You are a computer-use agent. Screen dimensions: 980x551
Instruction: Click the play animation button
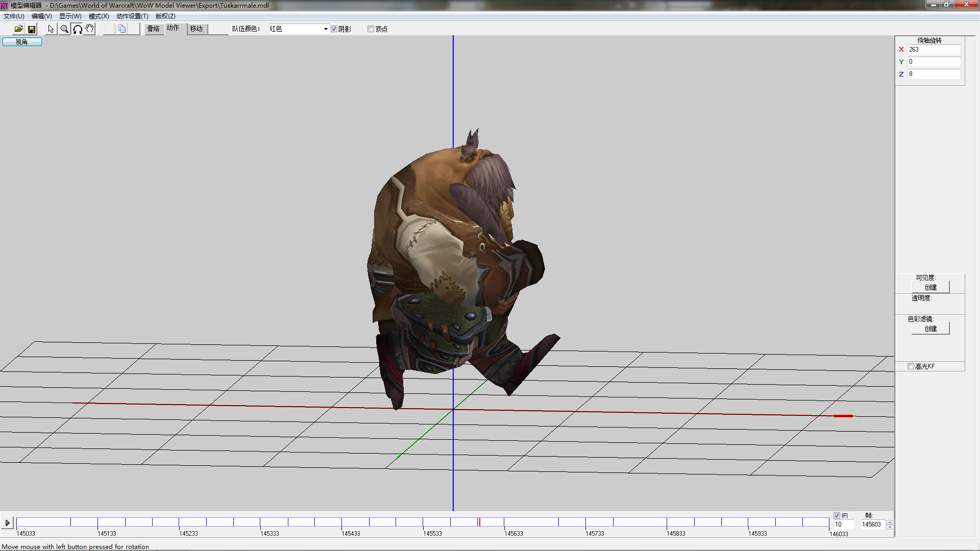pyautogui.click(x=7, y=523)
